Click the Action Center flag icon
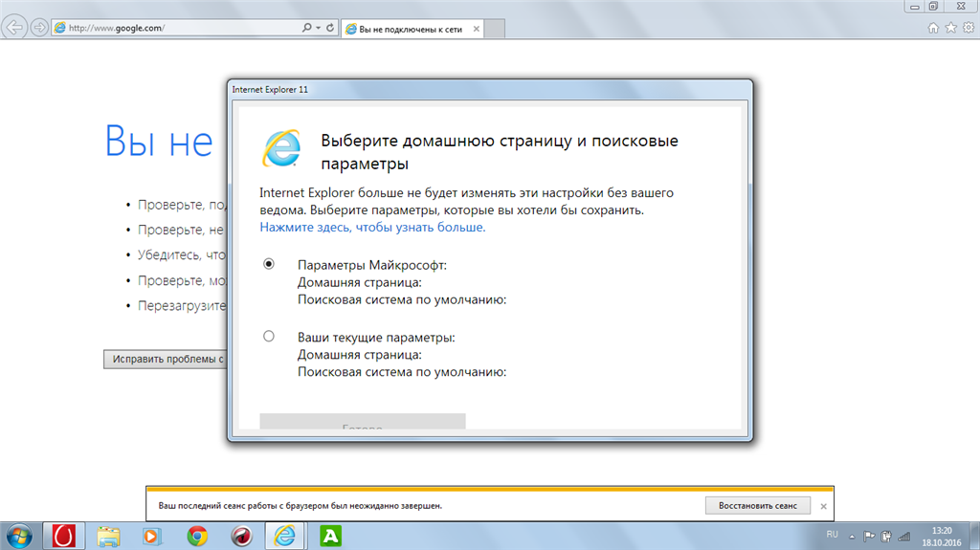 click(x=869, y=537)
